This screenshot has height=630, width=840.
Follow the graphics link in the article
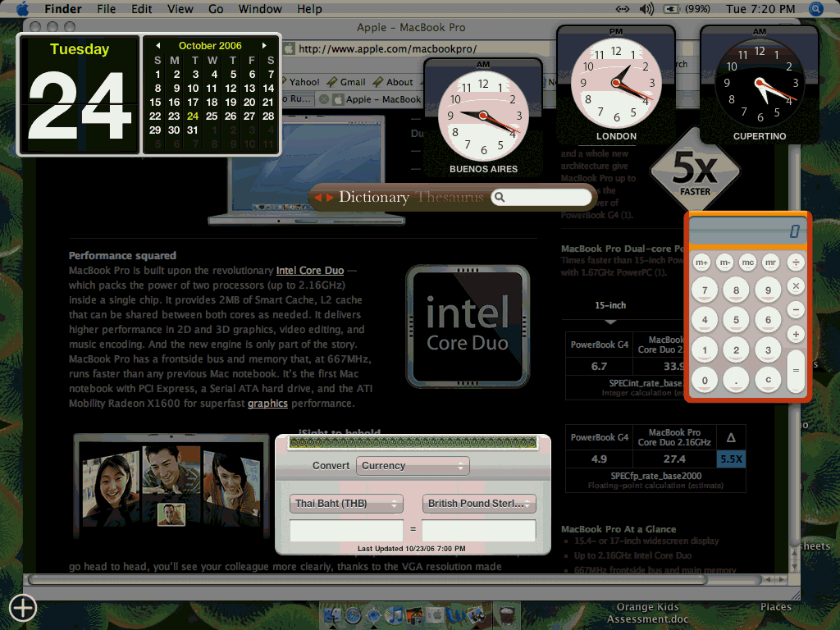click(267, 404)
